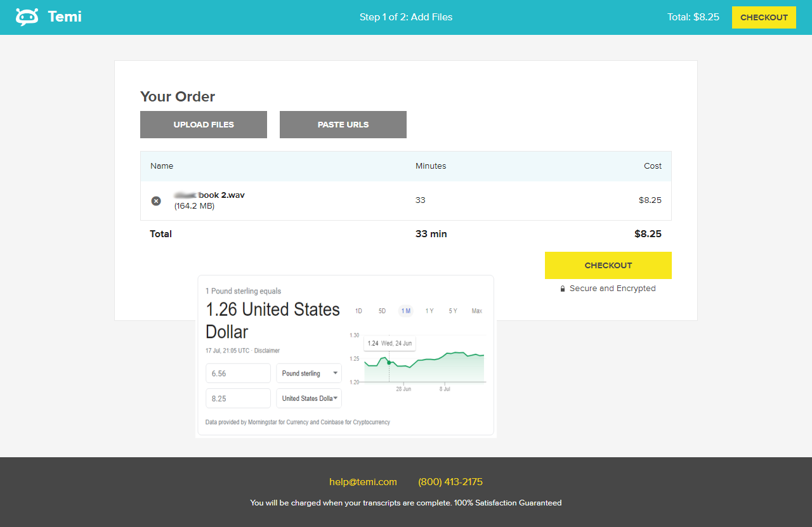Select the 5D chart range tab
The height and width of the screenshot is (527, 812).
pos(382,311)
